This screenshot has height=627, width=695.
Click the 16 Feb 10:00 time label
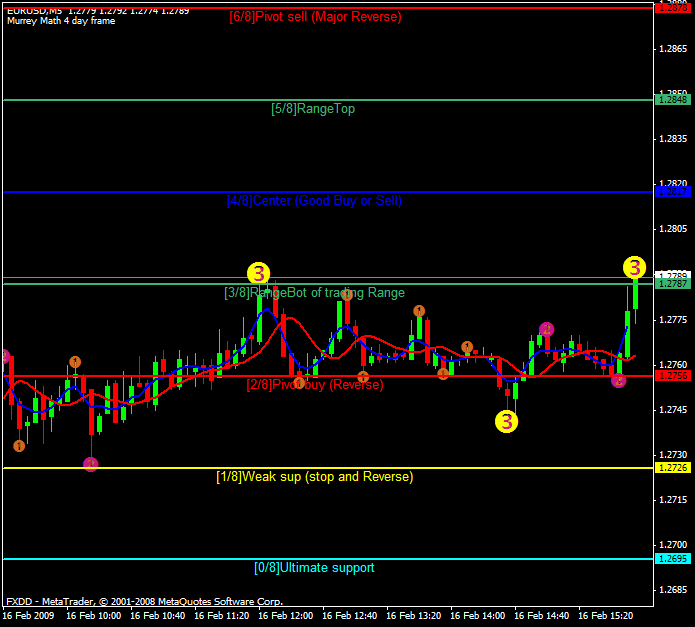(x=94, y=615)
